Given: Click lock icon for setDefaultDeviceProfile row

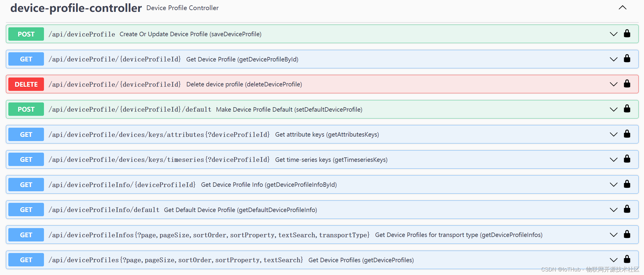Looking at the screenshot, I should click(627, 109).
